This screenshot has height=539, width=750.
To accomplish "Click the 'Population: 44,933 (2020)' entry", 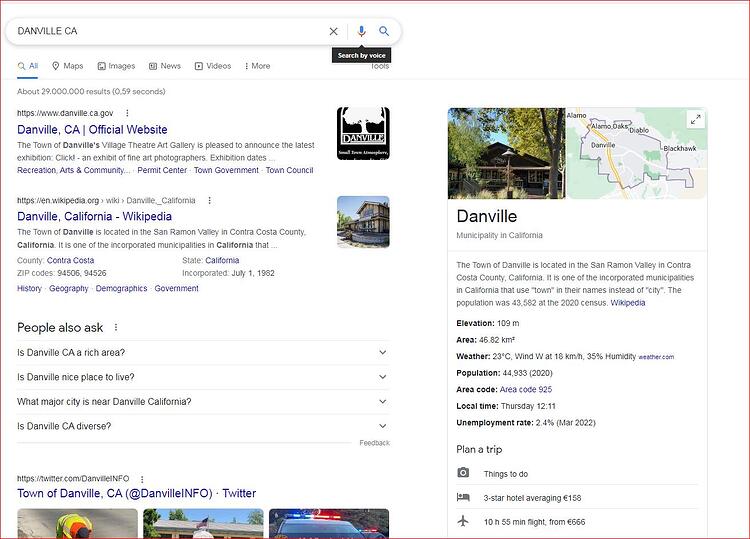I will pyautogui.click(x=504, y=373).
